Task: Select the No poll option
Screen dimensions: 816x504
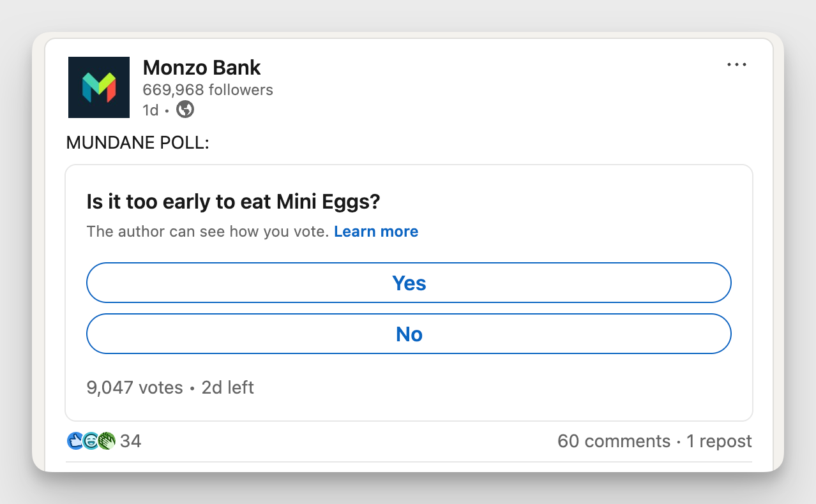Action: click(x=409, y=334)
